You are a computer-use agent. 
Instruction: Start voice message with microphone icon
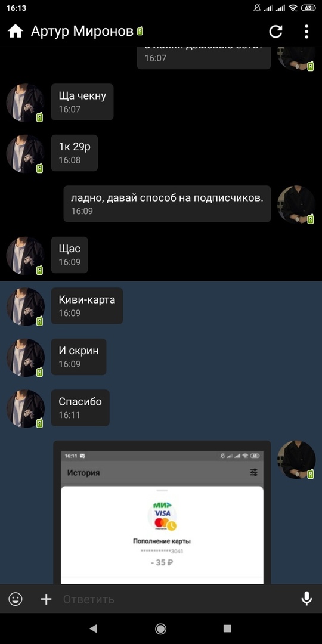(x=306, y=599)
